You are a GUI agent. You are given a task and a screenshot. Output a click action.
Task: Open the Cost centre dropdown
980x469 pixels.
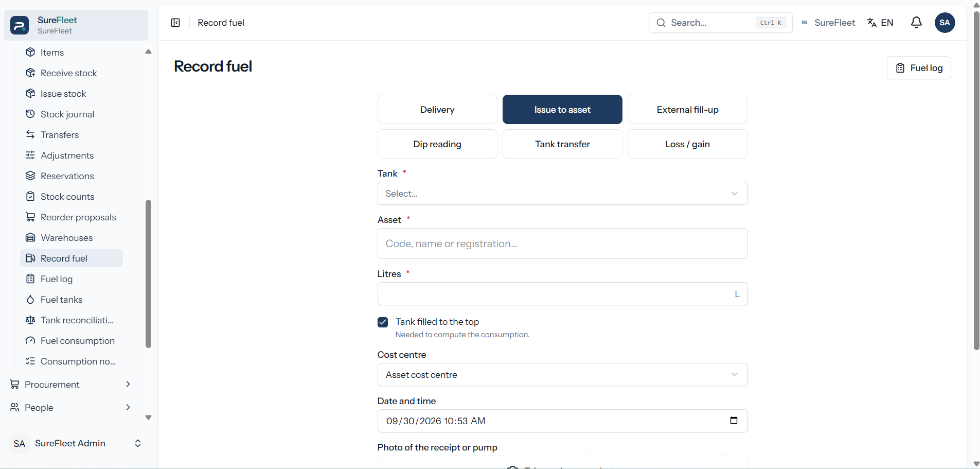point(562,375)
